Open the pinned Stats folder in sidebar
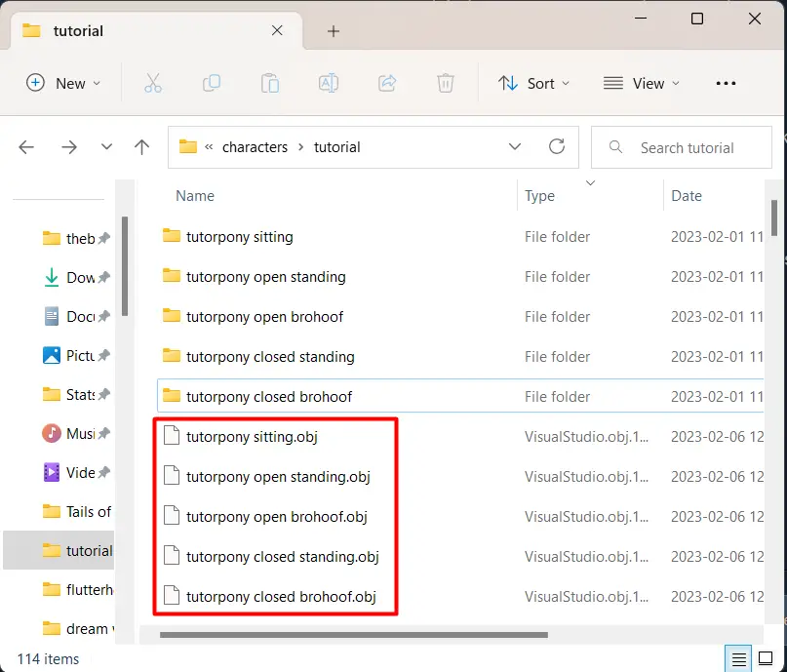787x672 pixels. pos(75,395)
